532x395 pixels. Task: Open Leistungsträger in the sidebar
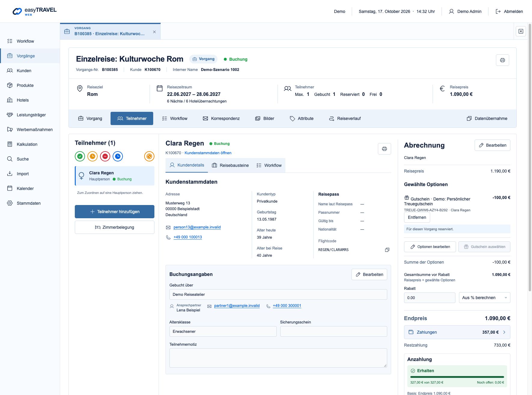click(30, 115)
